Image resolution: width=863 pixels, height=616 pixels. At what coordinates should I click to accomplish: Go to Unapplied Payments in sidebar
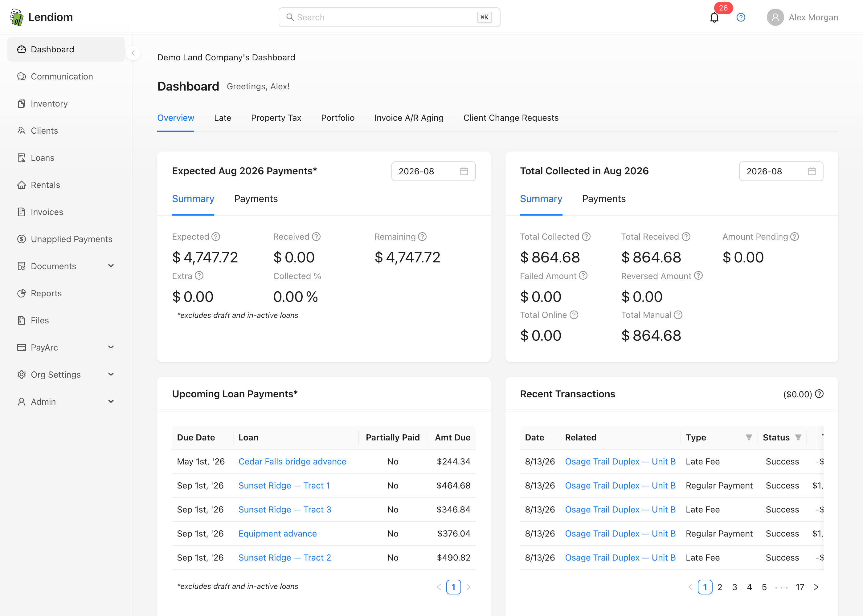[x=66, y=239]
